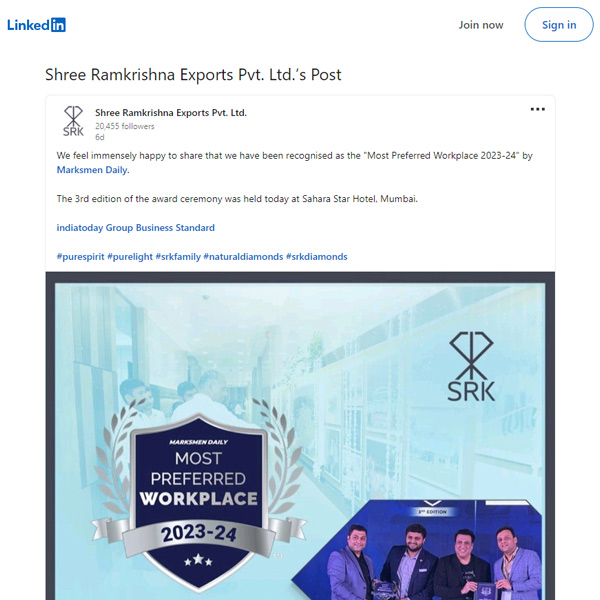This screenshot has height=600, width=600.
Task: Open the indiatoday Group mention
Action: point(95,228)
